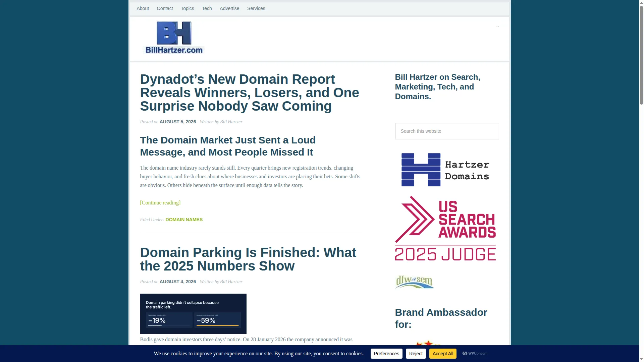Click the Continue reading link

pyautogui.click(x=160, y=202)
